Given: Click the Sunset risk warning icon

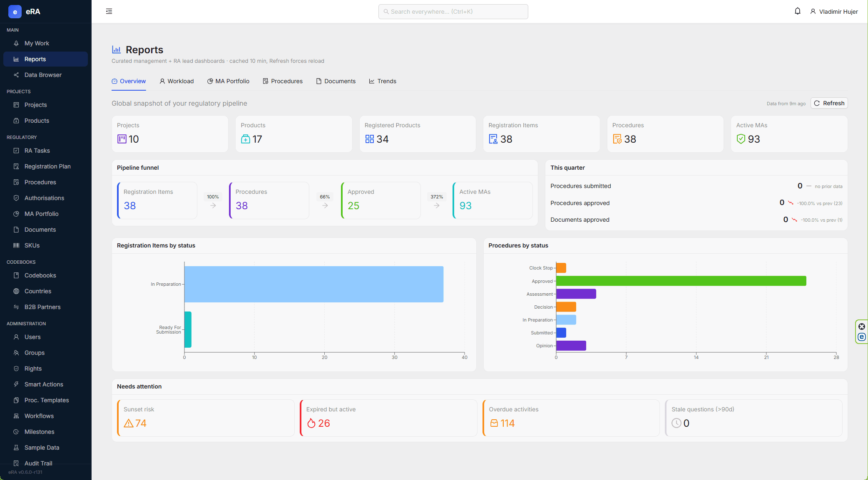Looking at the screenshot, I should point(129,423).
